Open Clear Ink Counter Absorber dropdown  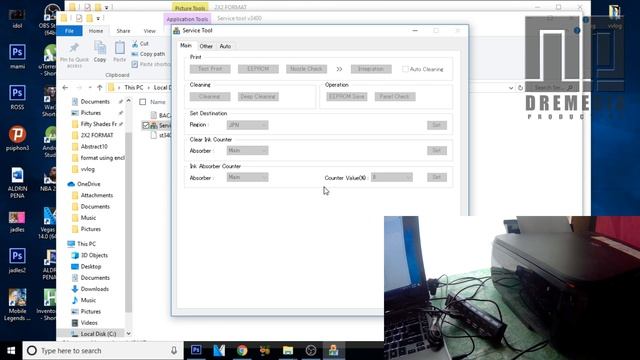click(247, 151)
